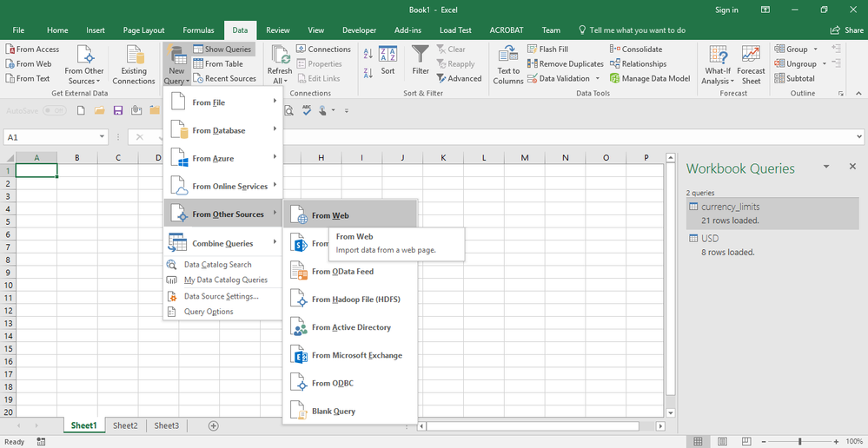Collapse the ribbon
The image size is (868, 448).
click(858, 93)
